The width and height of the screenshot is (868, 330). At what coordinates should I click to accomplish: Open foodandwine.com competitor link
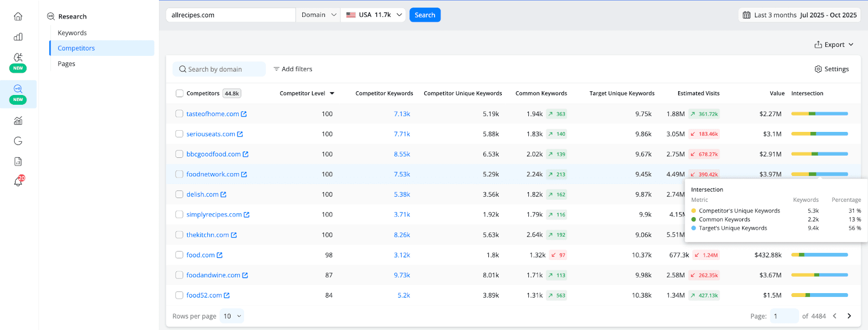click(x=213, y=275)
